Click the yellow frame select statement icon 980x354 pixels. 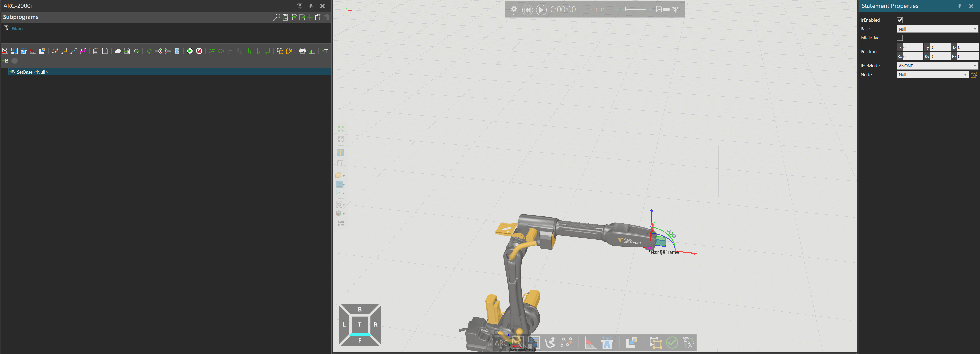coord(280,51)
